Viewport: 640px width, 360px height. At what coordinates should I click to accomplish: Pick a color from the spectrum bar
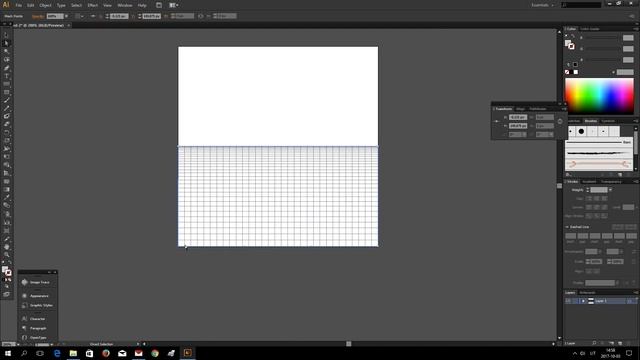click(x=599, y=96)
